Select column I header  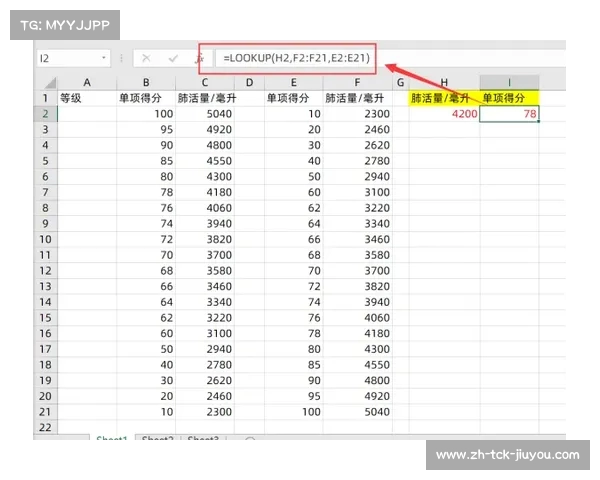click(x=509, y=82)
